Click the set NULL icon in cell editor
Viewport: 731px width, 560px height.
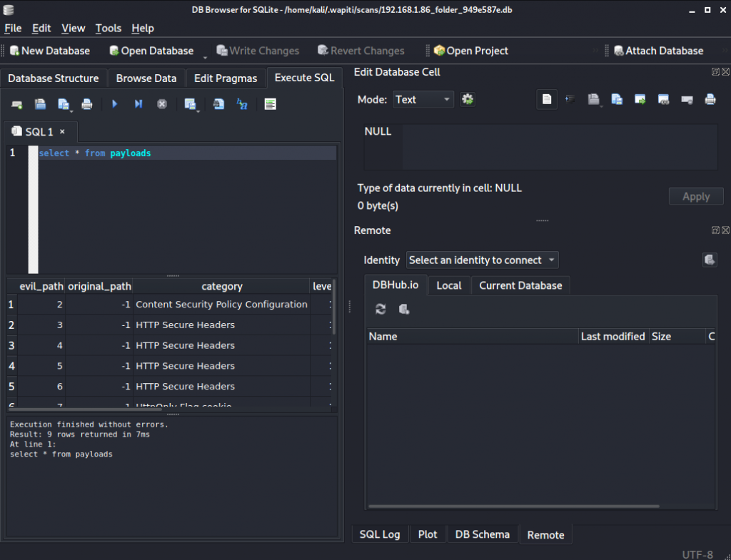pos(687,99)
